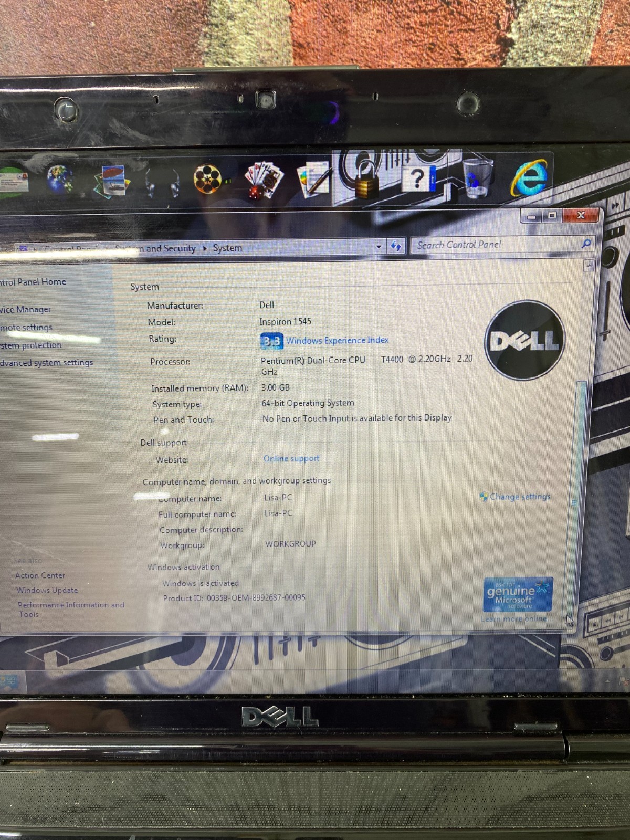Open the playing cards games icon
Screen dimensions: 630x840
click(x=264, y=180)
